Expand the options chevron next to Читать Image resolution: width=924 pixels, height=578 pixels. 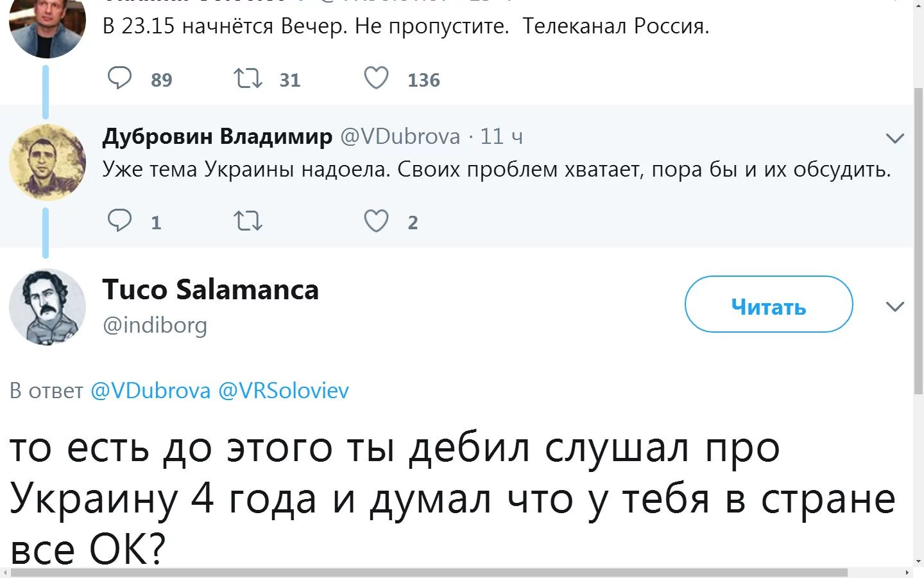pyautogui.click(x=894, y=306)
